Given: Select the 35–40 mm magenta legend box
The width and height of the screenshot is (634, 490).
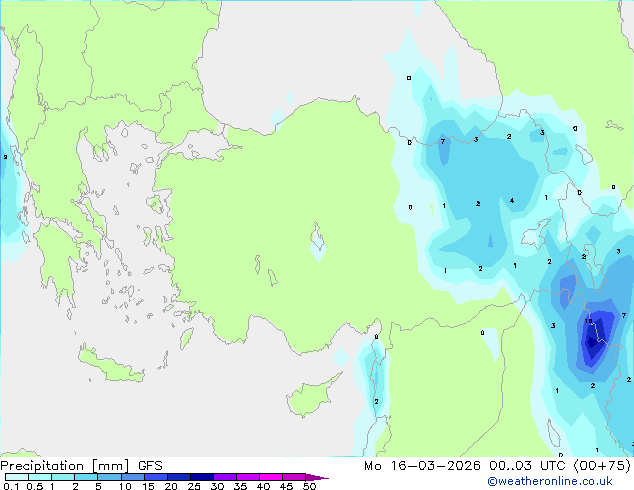Looking at the screenshot, I should coord(248,477).
